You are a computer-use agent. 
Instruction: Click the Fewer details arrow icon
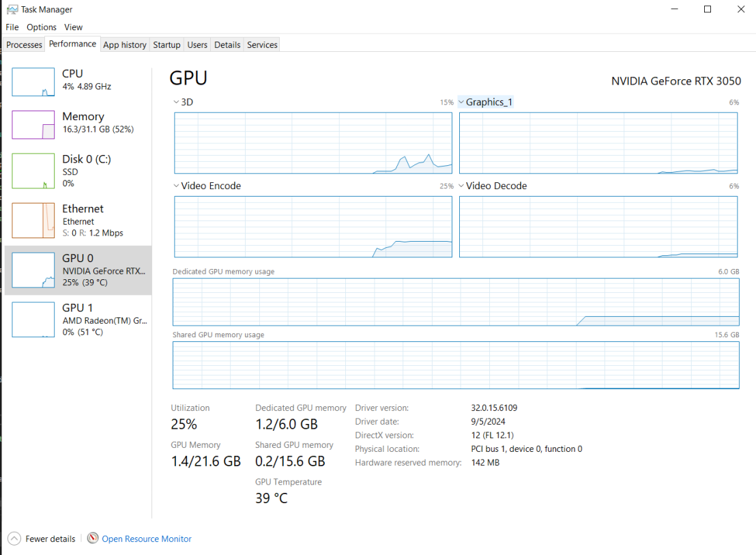14,539
